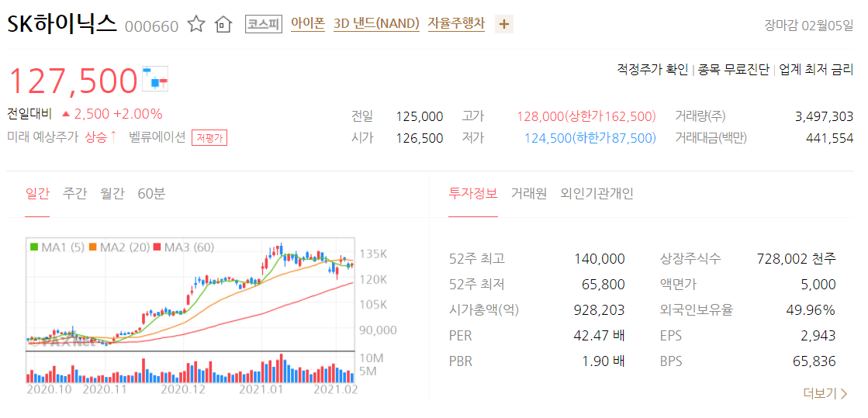Screen dimensions: 868x418
Task: Open the 자율주행차 theme link
Action: 456,24
